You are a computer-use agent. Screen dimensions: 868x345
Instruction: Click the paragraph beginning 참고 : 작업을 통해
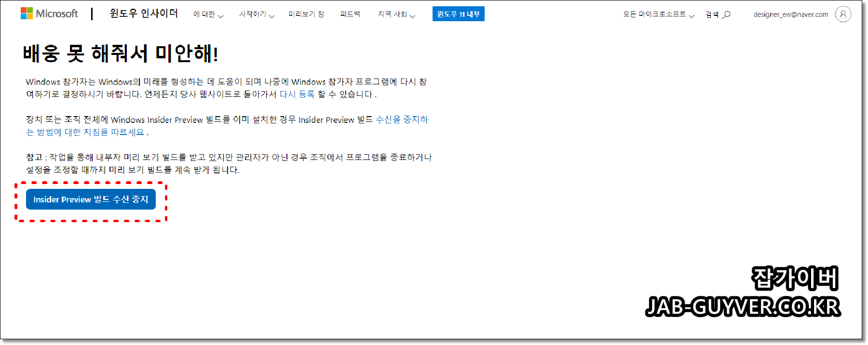tap(229, 163)
